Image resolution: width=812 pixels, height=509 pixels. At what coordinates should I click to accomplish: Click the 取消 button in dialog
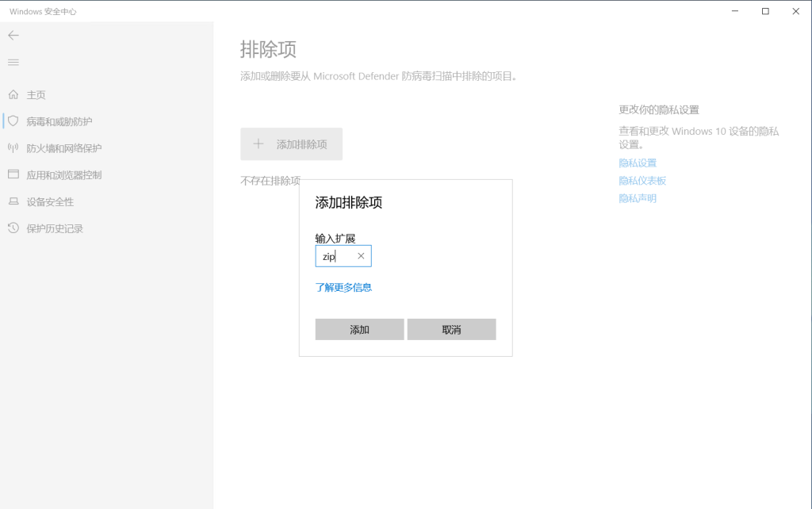click(451, 329)
